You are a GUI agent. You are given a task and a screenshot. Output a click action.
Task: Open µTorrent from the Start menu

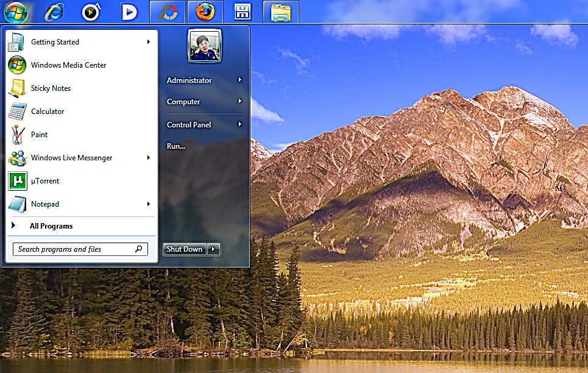click(x=44, y=181)
